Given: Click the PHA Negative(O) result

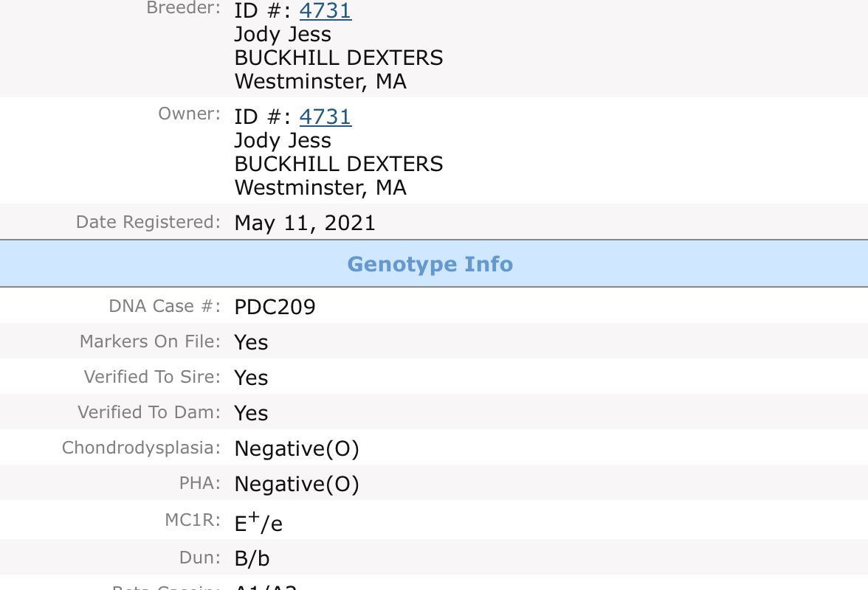Looking at the screenshot, I should click(296, 484).
